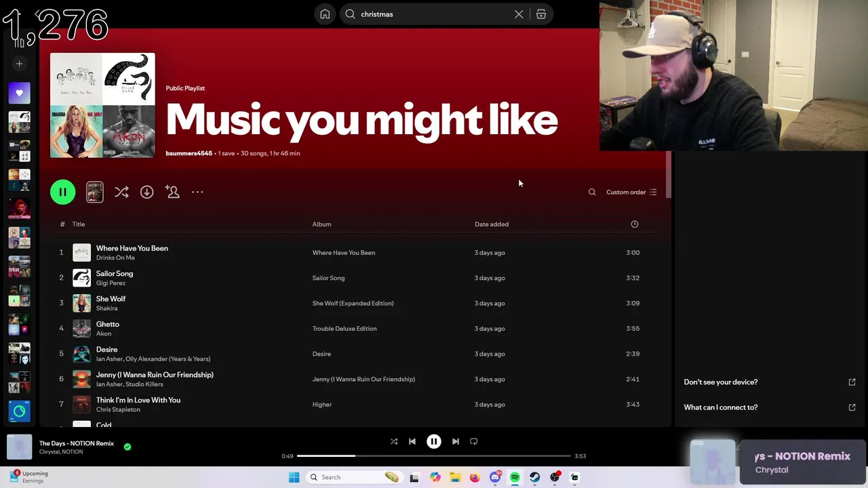Open album Trouble Deluxe Edition

click(344, 329)
